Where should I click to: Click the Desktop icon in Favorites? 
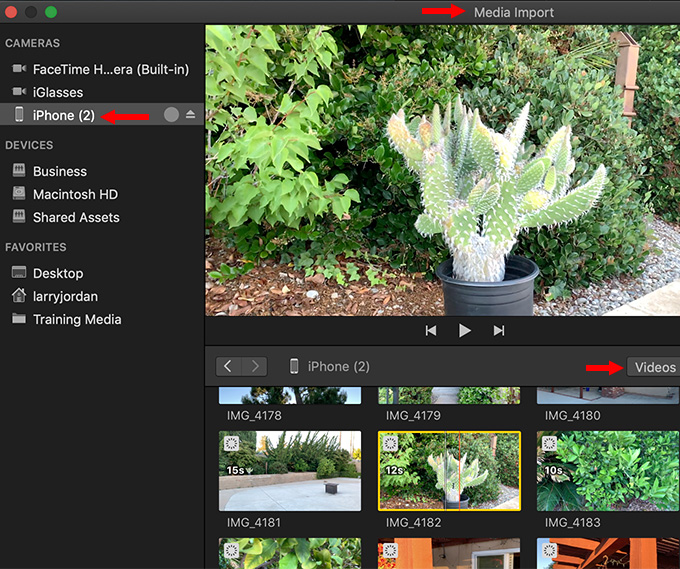point(19,272)
